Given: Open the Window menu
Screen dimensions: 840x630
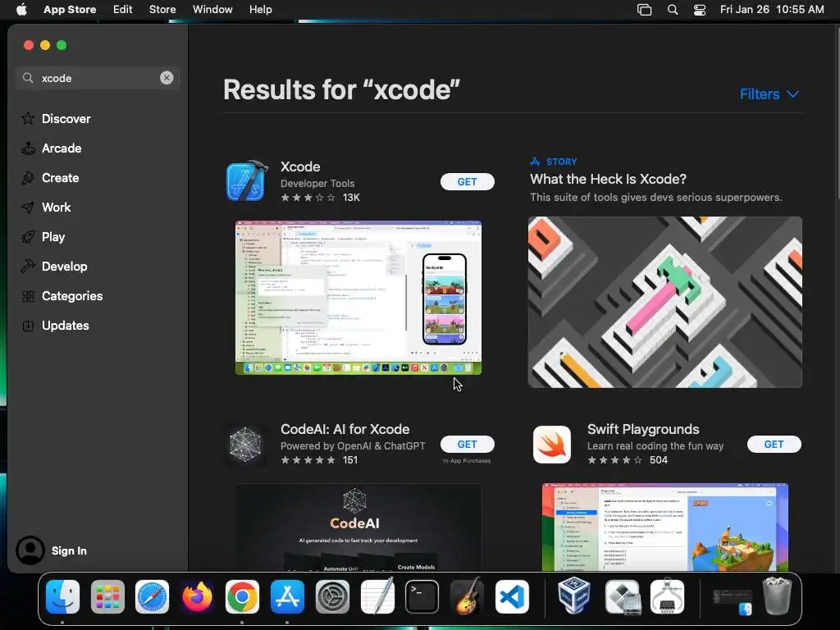Looking at the screenshot, I should [212, 10].
